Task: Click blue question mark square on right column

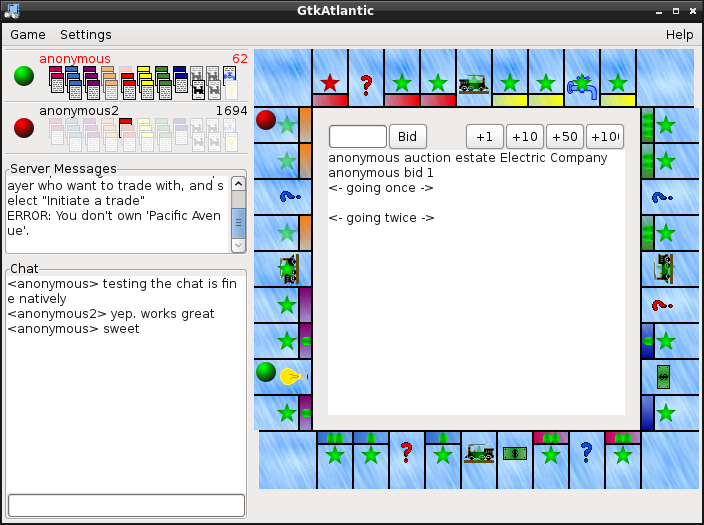Action: point(669,197)
